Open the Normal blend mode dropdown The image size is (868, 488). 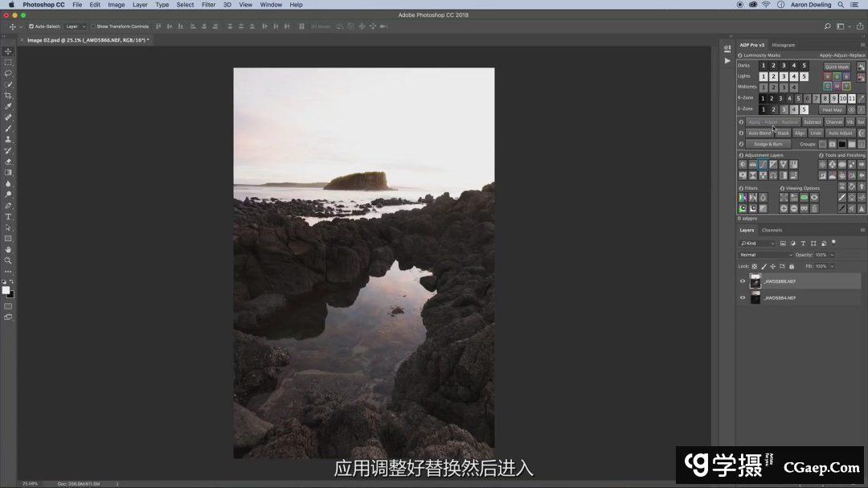[x=765, y=255]
